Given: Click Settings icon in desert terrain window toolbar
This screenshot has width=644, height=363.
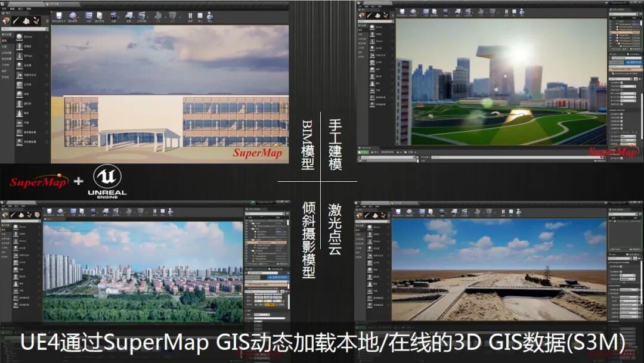Looking at the screenshot, I should coord(442,212).
